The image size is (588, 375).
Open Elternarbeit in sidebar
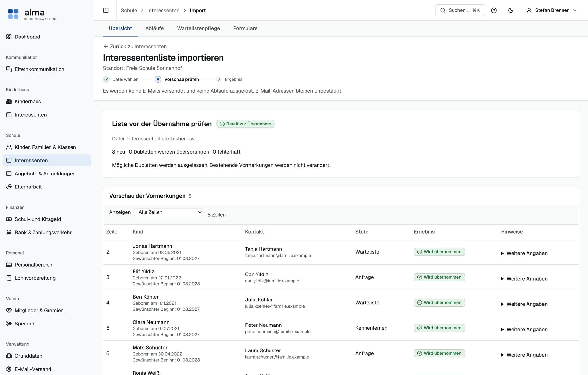[x=47, y=187]
